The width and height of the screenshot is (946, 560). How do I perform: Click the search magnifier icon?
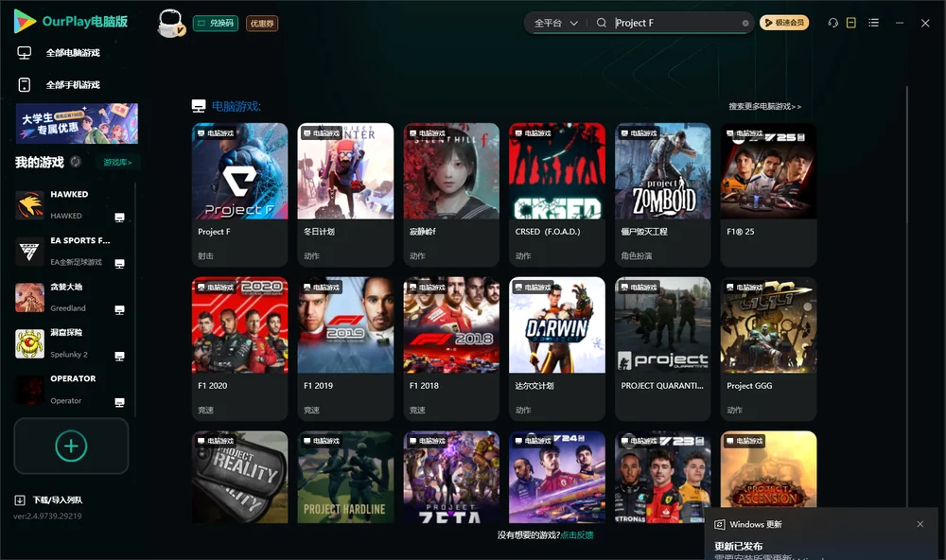[x=602, y=23]
